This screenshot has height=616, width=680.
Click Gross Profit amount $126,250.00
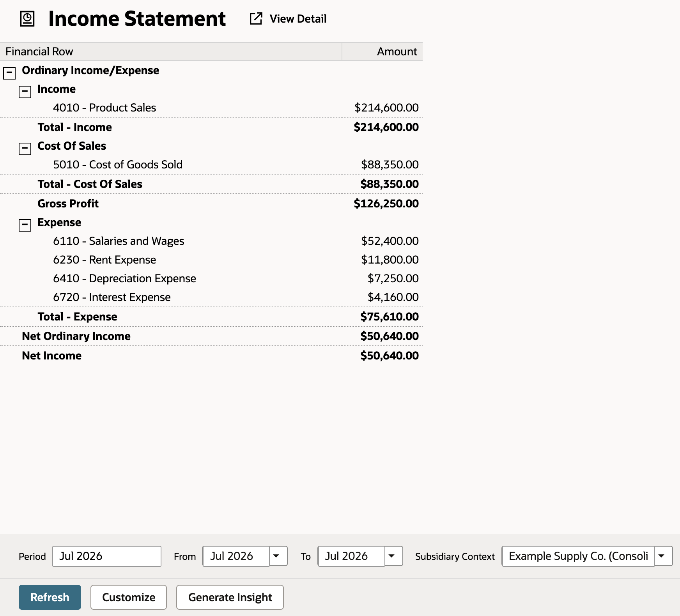tap(386, 204)
